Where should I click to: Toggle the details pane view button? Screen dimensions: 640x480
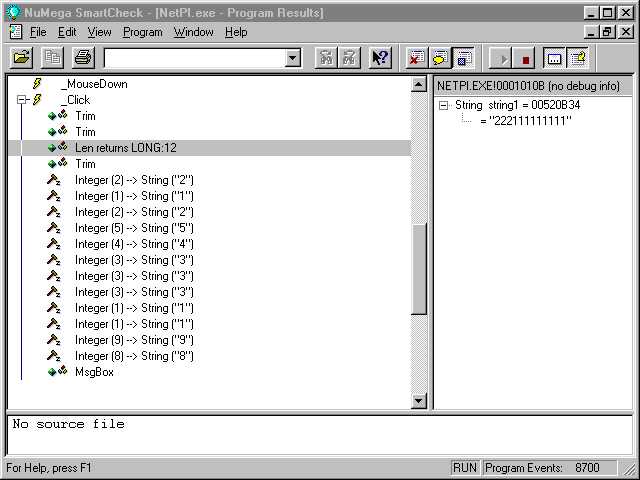click(554, 58)
